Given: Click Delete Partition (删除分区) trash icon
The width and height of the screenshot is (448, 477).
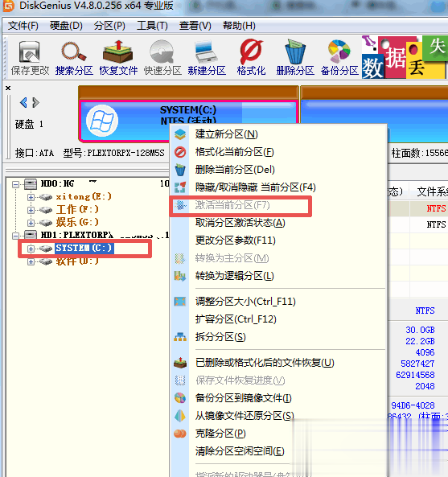Looking at the screenshot, I should click(x=295, y=58).
